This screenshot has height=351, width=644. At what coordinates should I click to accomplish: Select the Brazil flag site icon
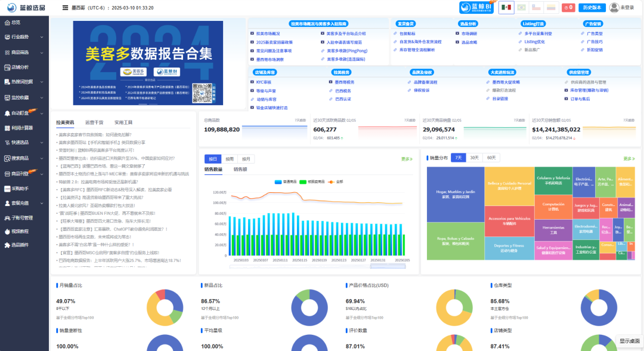(x=521, y=7)
